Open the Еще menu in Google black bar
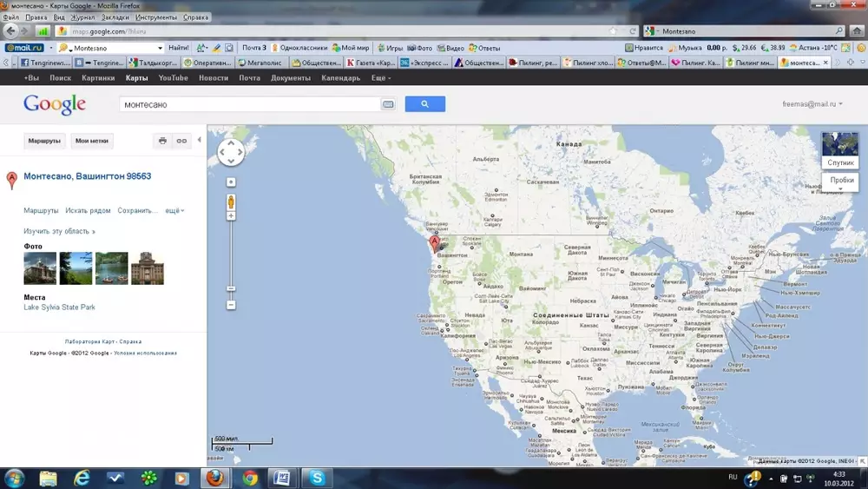 point(380,78)
